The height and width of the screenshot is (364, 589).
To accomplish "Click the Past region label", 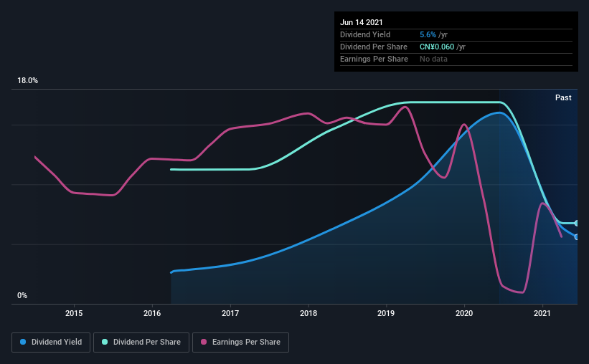I will [x=563, y=97].
